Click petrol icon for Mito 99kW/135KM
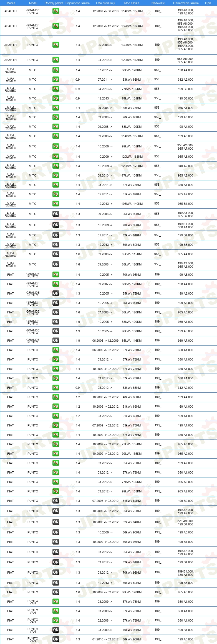The width and height of the screenshot is (217, 644). pyautogui.click(x=55, y=146)
